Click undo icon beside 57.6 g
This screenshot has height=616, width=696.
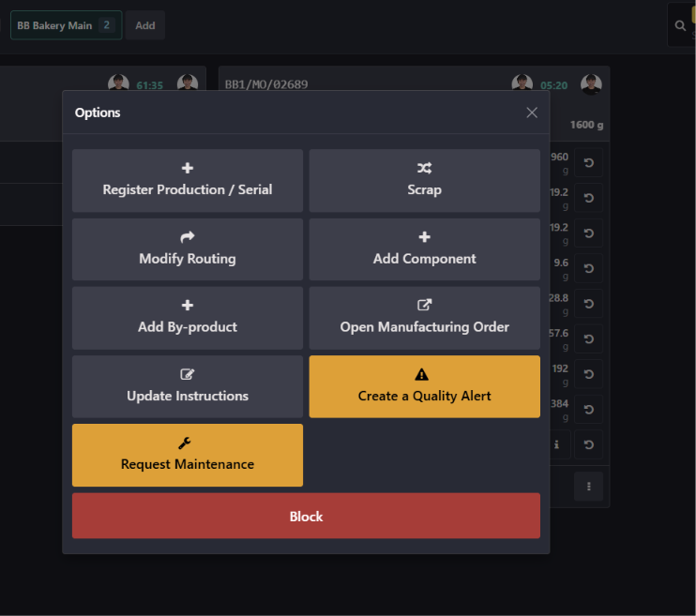coord(588,339)
